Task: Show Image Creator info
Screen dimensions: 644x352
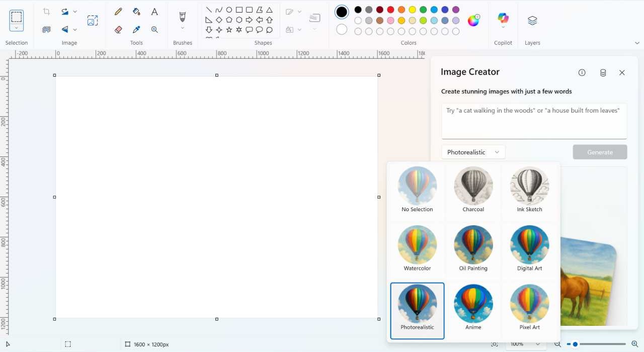Action: point(582,72)
